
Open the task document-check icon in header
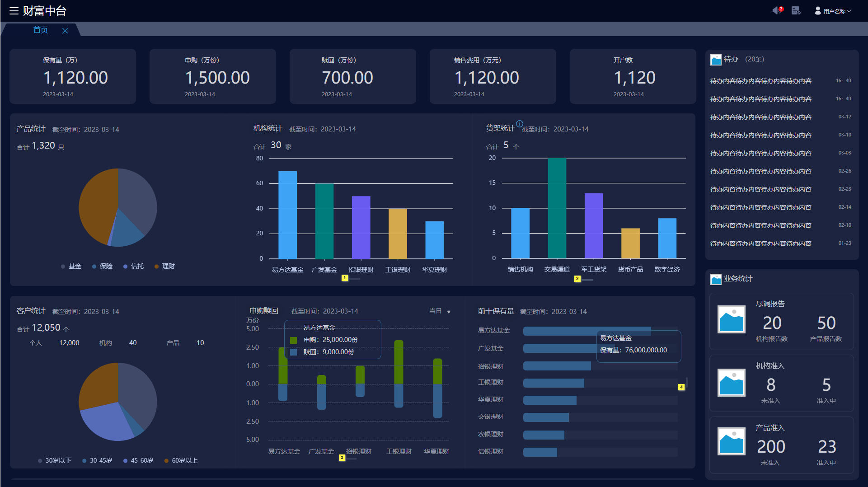(796, 10)
